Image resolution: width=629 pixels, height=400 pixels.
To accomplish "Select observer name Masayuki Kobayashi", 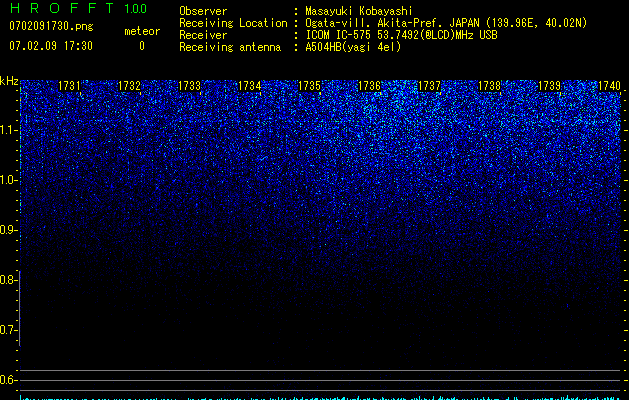I will pyautogui.click(x=359, y=11).
